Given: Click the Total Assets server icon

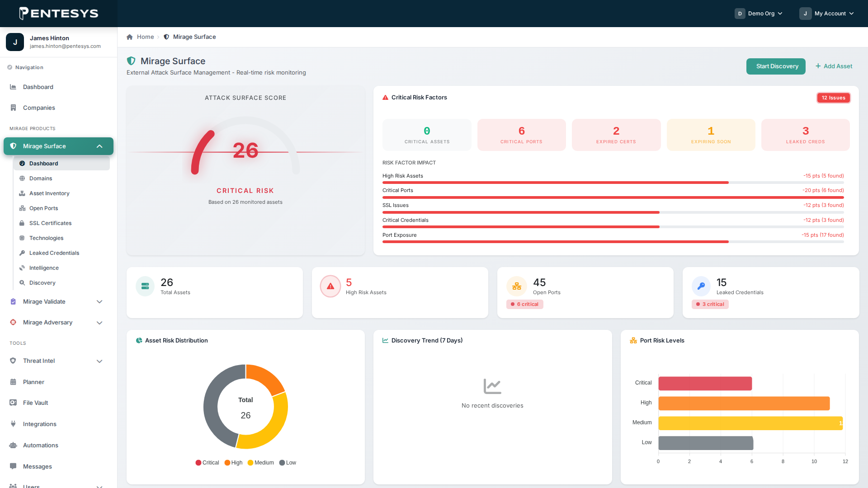Looking at the screenshot, I should click(x=145, y=286).
